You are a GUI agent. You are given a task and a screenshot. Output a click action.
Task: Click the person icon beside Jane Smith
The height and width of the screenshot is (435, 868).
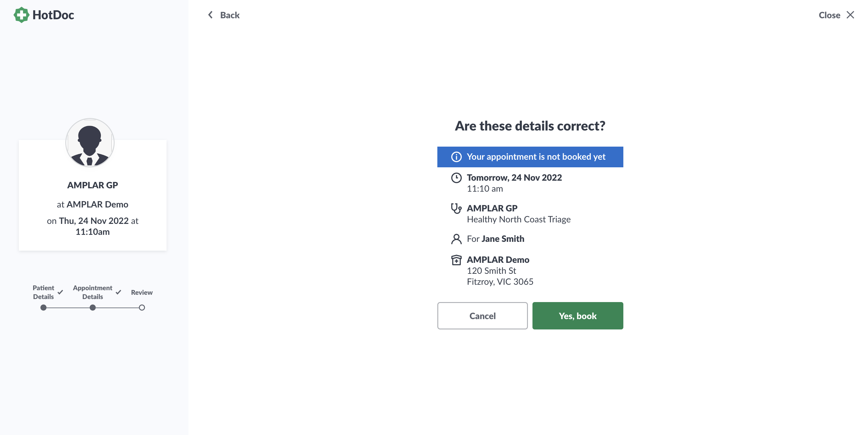coord(456,239)
